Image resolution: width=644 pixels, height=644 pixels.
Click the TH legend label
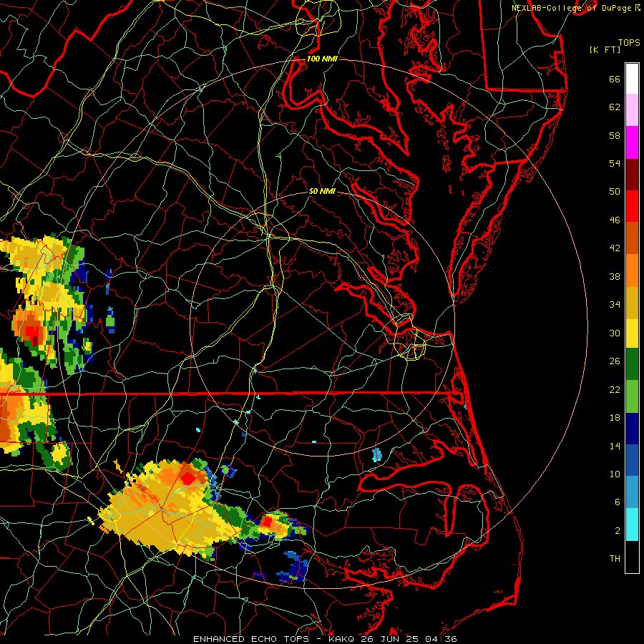[615, 559]
